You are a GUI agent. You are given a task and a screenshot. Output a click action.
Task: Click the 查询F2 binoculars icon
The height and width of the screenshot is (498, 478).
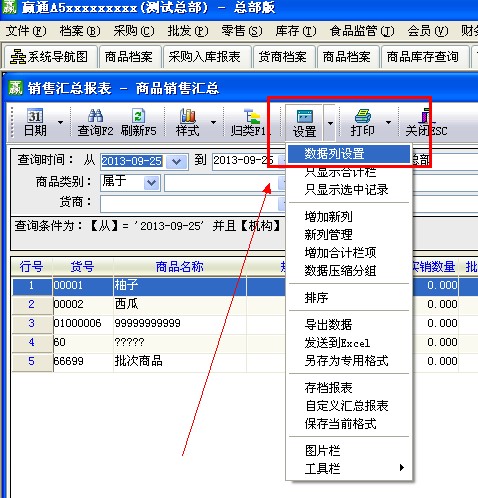pos(95,115)
